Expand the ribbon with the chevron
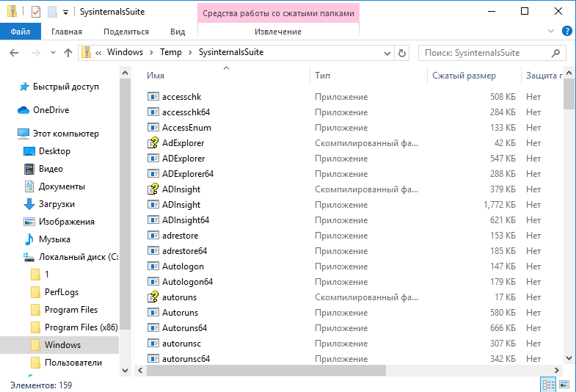Image resolution: width=576 pixels, height=392 pixels. click(x=551, y=32)
